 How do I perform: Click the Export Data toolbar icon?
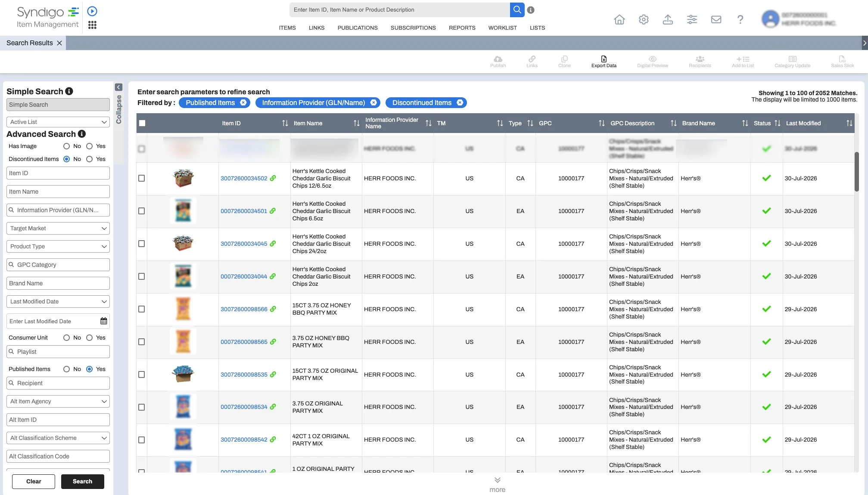604,62
